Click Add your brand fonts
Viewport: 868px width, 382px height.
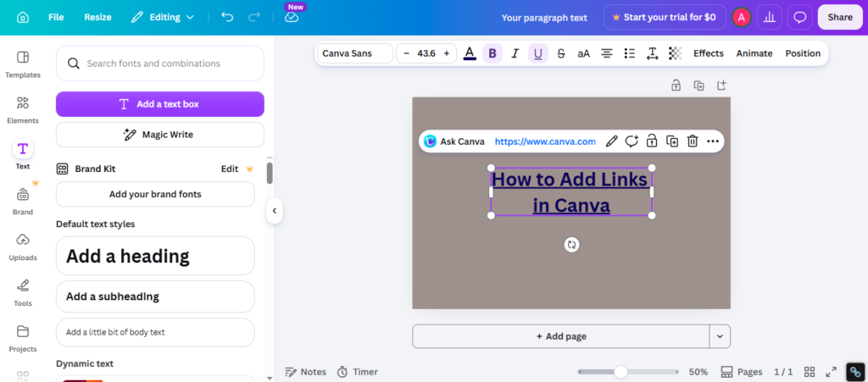(x=155, y=194)
